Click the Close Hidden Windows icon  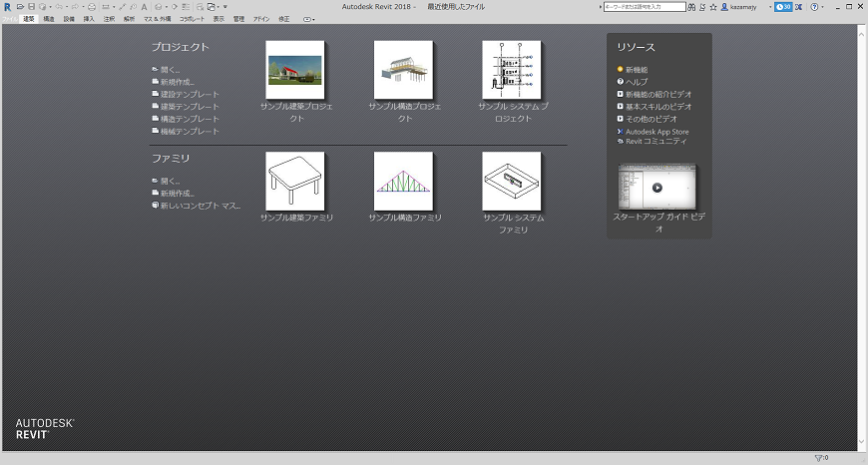pos(200,7)
